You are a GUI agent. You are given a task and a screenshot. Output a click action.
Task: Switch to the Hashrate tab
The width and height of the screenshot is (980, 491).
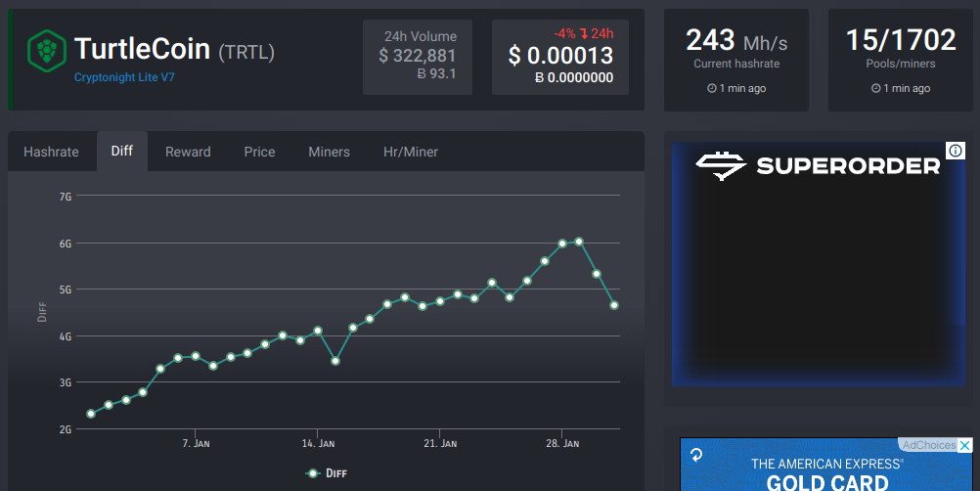point(51,152)
